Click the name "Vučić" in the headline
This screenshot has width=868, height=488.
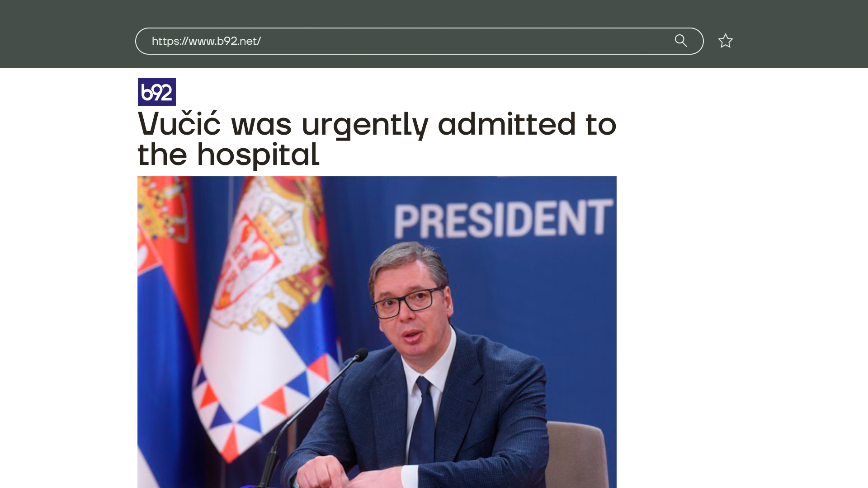(179, 123)
